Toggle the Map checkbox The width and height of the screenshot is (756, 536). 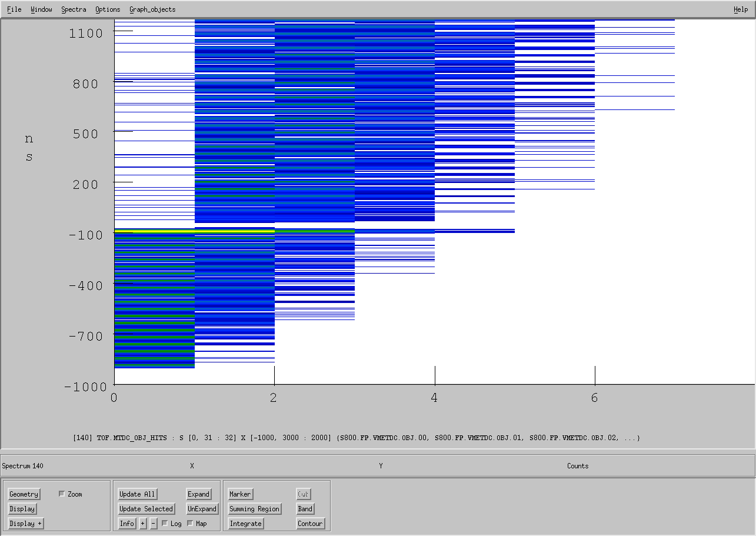click(190, 524)
